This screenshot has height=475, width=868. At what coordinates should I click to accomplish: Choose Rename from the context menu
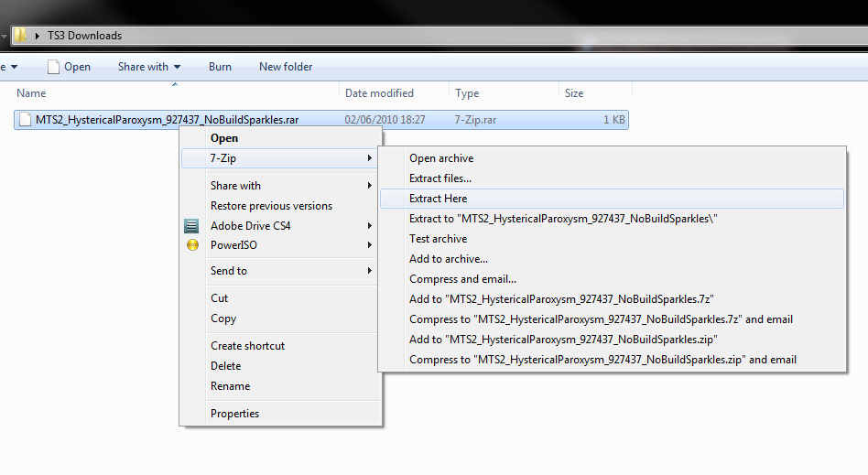tap(231, 386)
